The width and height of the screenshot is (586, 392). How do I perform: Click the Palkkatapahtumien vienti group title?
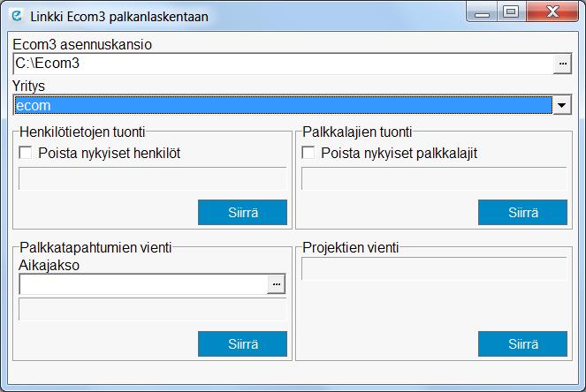(x=95, y=247)
